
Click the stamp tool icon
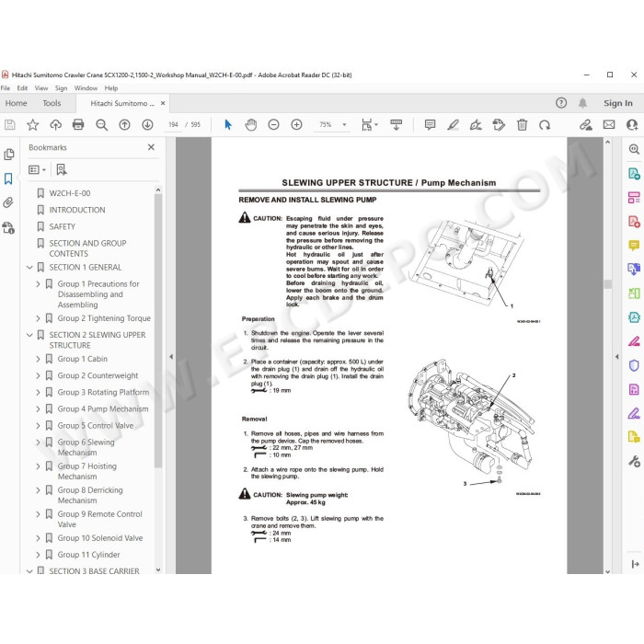499,124
